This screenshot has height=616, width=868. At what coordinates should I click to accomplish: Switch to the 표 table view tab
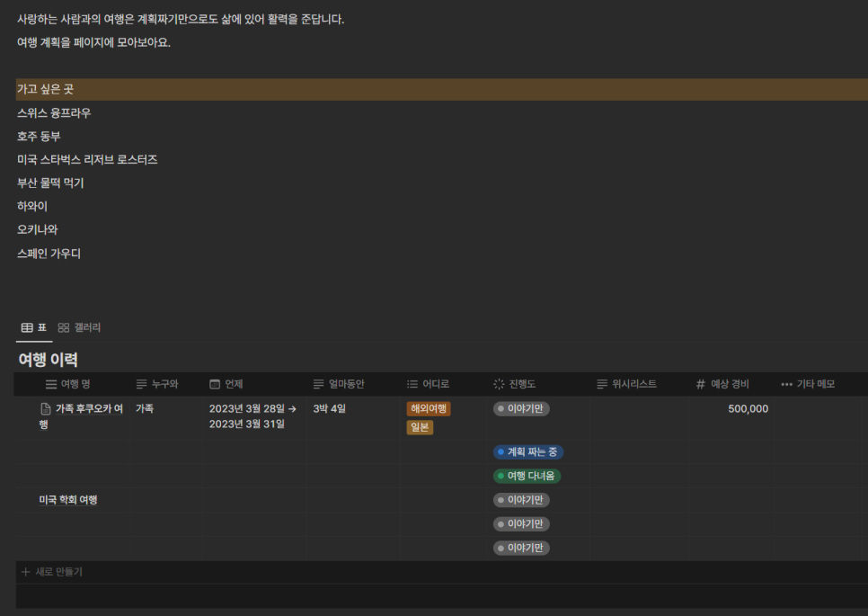click(34, 327)
